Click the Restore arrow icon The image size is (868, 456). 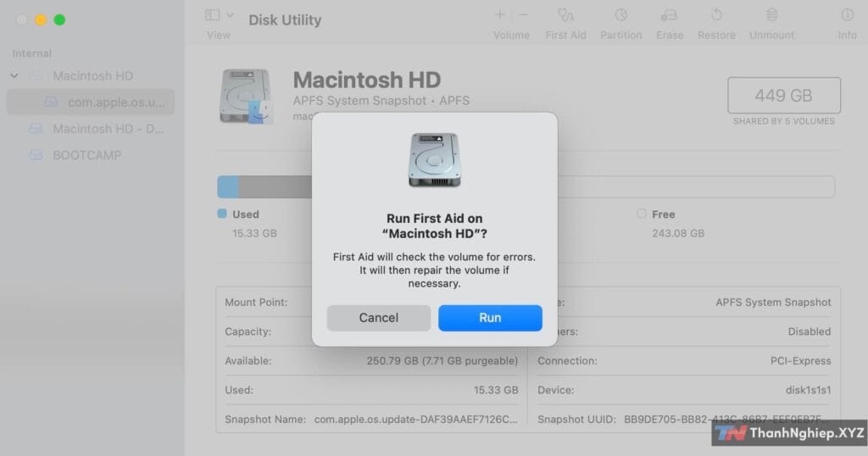pyautogui.click(x=716, y=15)
